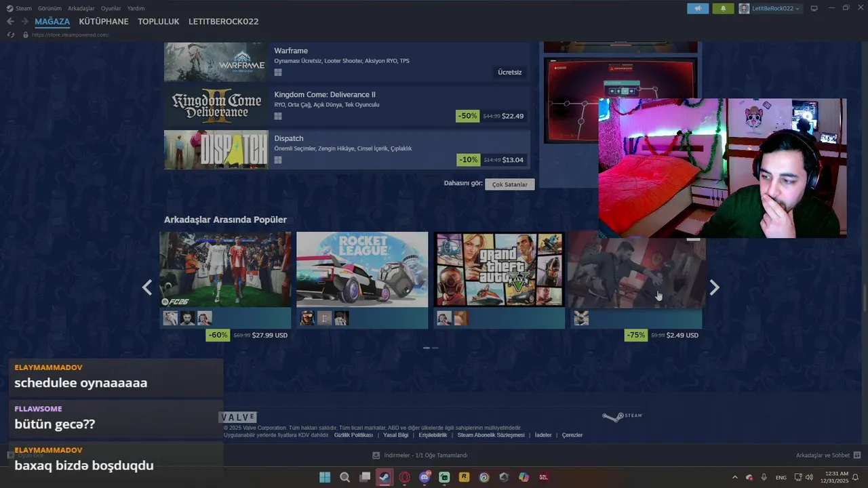Open the volume control in system tray

[809, 477]
